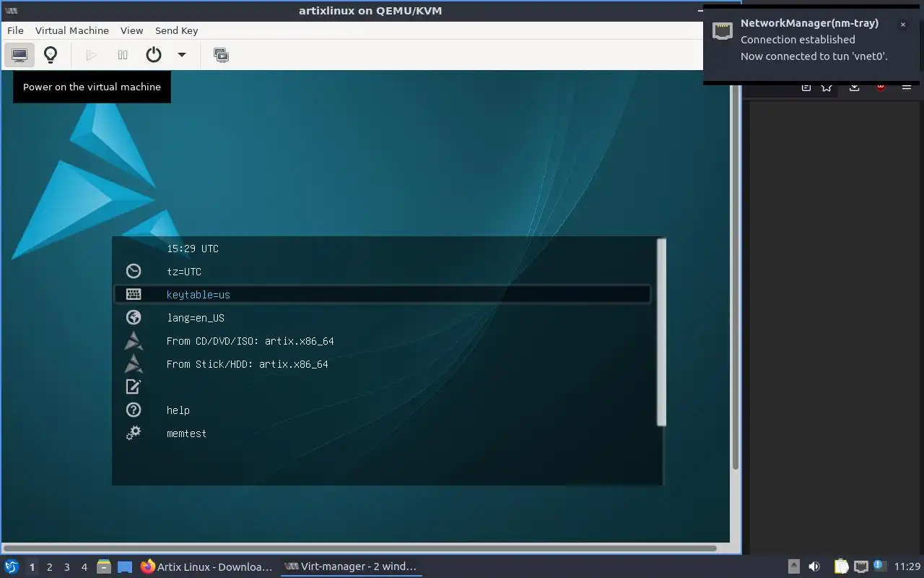Screen dimensions: 924x578
Task: Switch to desktop workspace 3
Action: click(66, 567)
